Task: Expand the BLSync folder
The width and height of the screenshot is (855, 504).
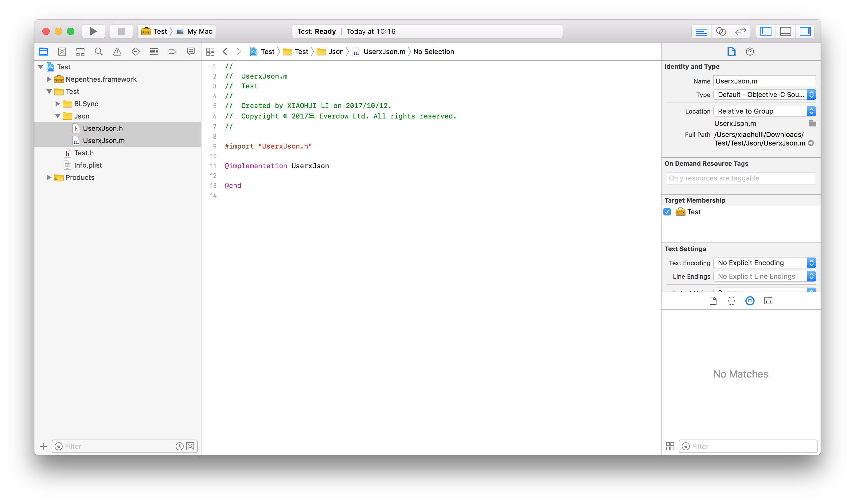Action: pyautogui.click(x=57, y=103)
